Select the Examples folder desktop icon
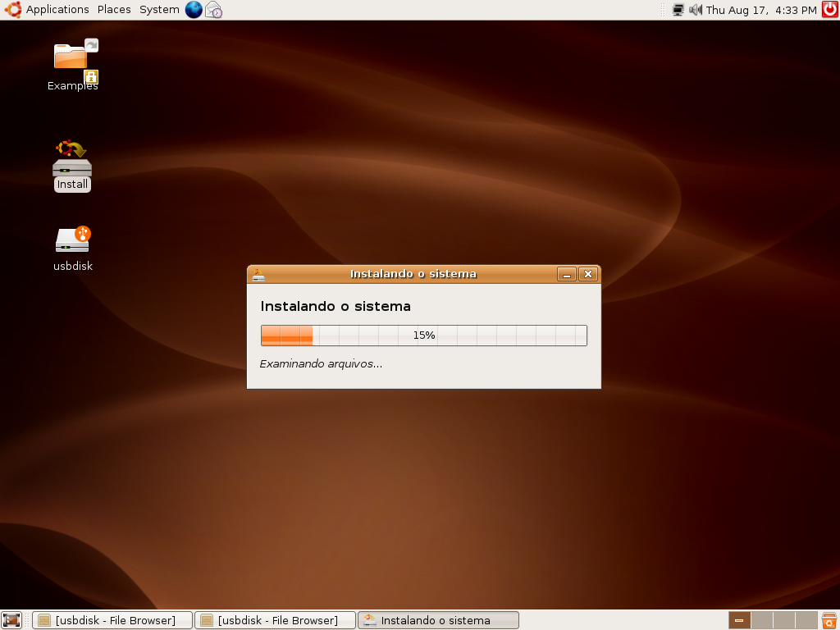 73,66
